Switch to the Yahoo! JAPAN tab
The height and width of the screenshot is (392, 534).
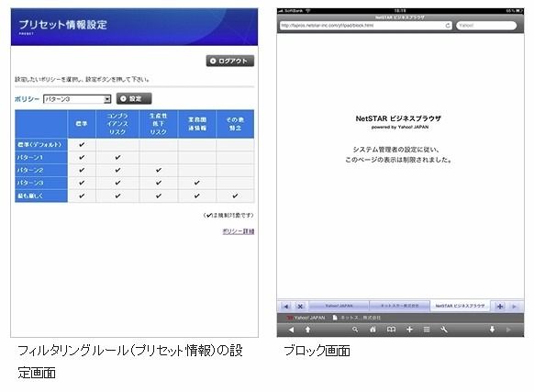click(339, 306)
